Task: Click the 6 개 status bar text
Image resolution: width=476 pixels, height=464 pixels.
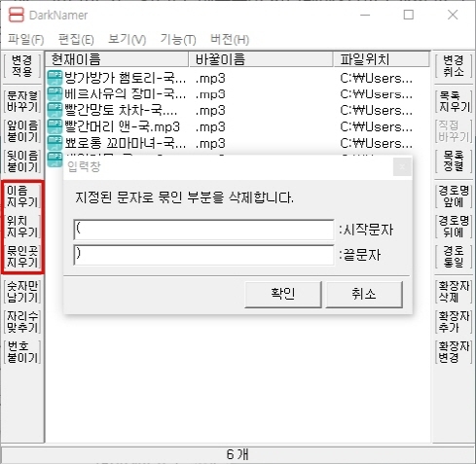Action: pyautogui.click(x=238, y=454)
